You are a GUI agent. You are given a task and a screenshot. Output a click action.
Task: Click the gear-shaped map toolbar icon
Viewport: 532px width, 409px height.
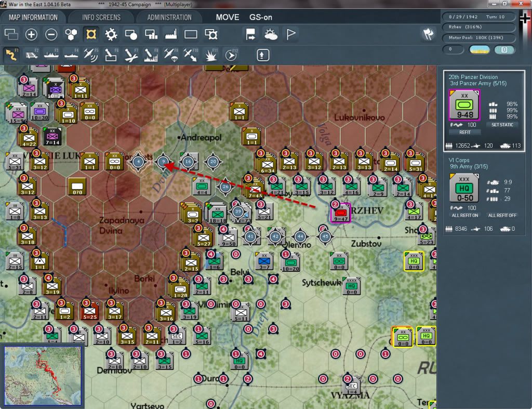111,34
